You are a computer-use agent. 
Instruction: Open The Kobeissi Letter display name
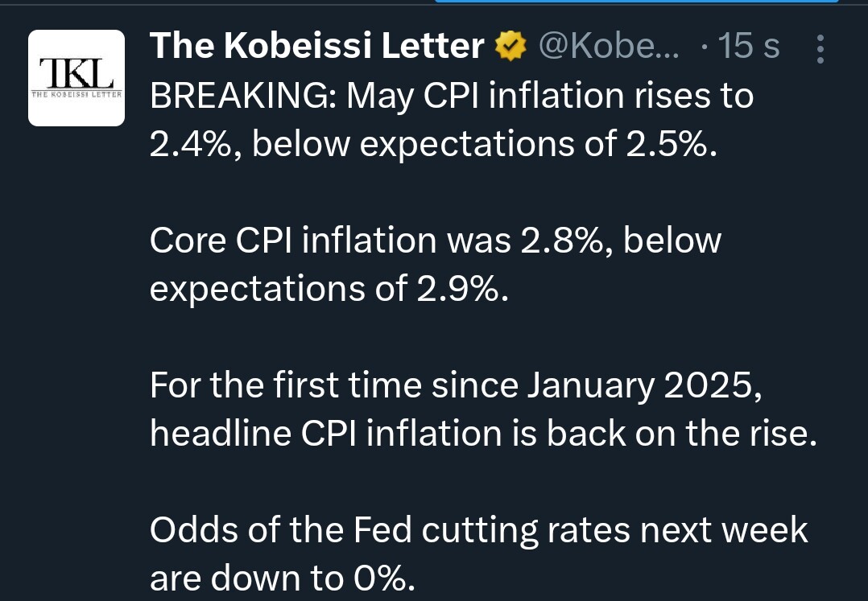click(316, 45)
